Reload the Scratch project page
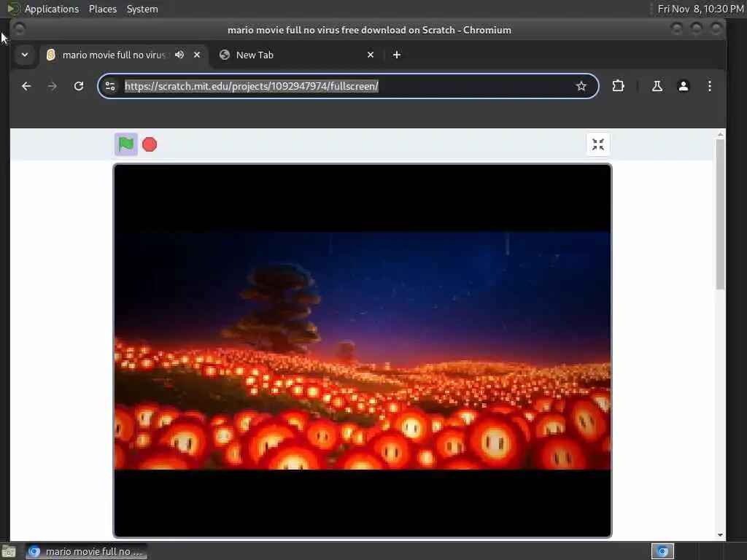Screen dimensions: 747x560 (x=79, y=86)
